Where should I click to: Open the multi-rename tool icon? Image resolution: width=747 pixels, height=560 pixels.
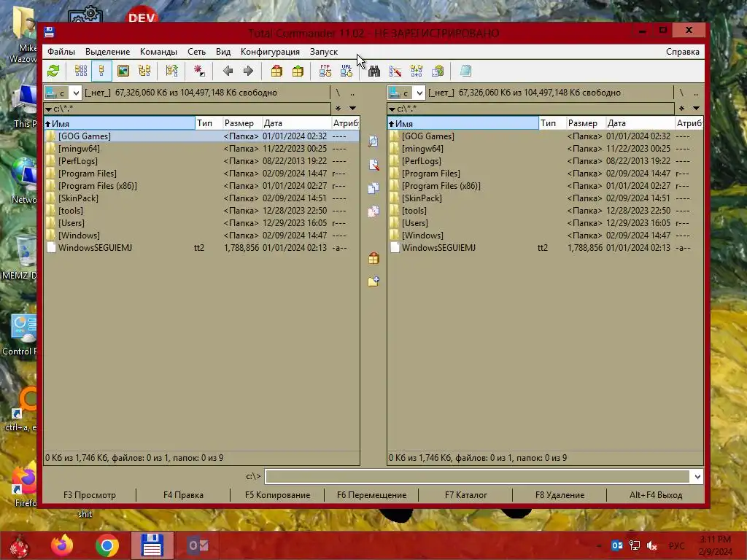point(395,71)
